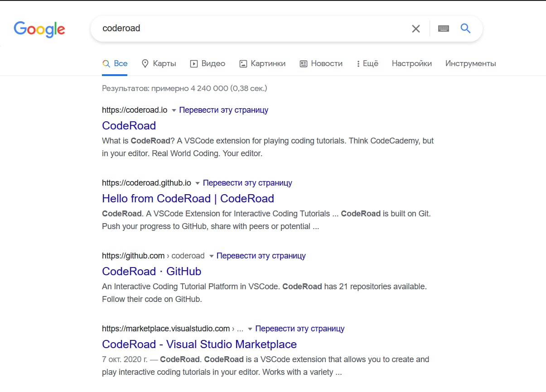546x392 pixels.
Task: Translate the marketplace.visualstudio.com result page
Action: tap(300, 329)
